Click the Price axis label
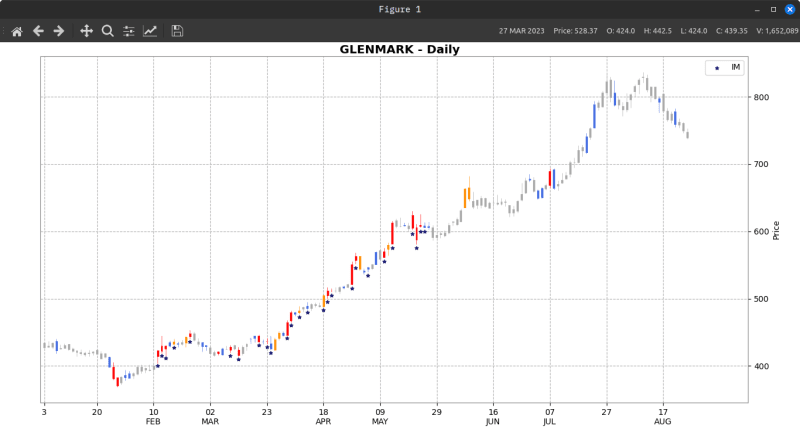Image resolution: width=800 pixels, height=429 pixels. click(x=776, y=231)
